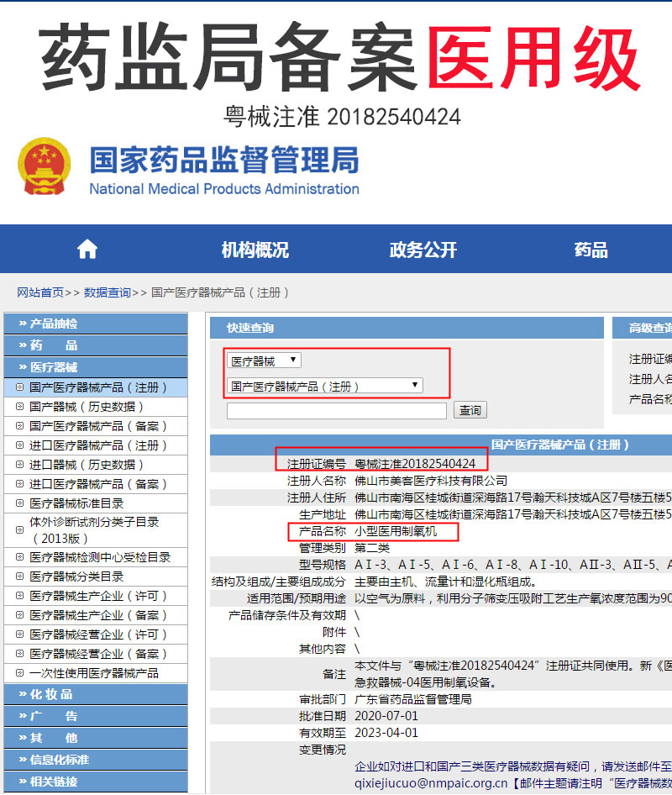Select 一次性使用医疗器械产品 in the sidebar
672x795 pixels.
pyautogui.click(x=95, y=673)
